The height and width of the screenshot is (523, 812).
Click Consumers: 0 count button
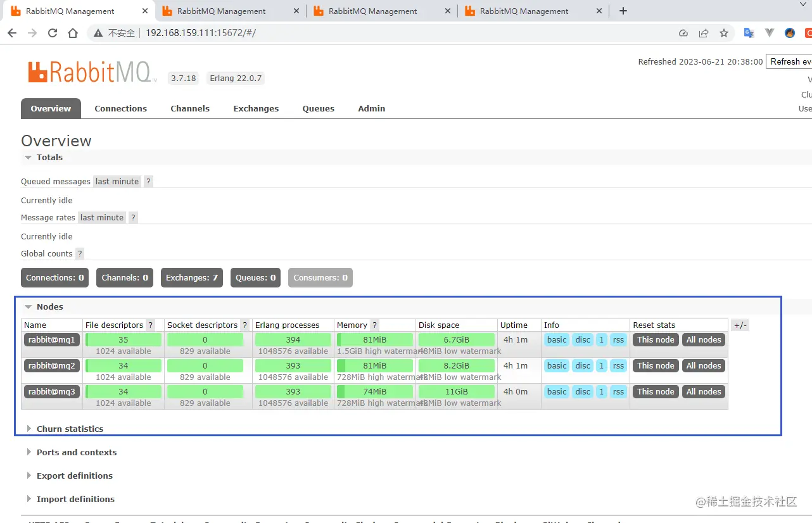point(320,278)
